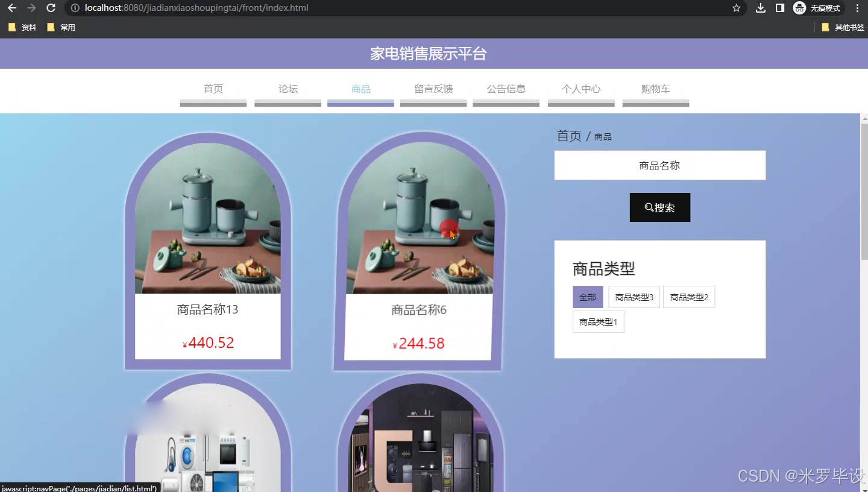Switch to the 论坛 navigation tab
This screenshot has height=492, width=868.
[287, 89]
